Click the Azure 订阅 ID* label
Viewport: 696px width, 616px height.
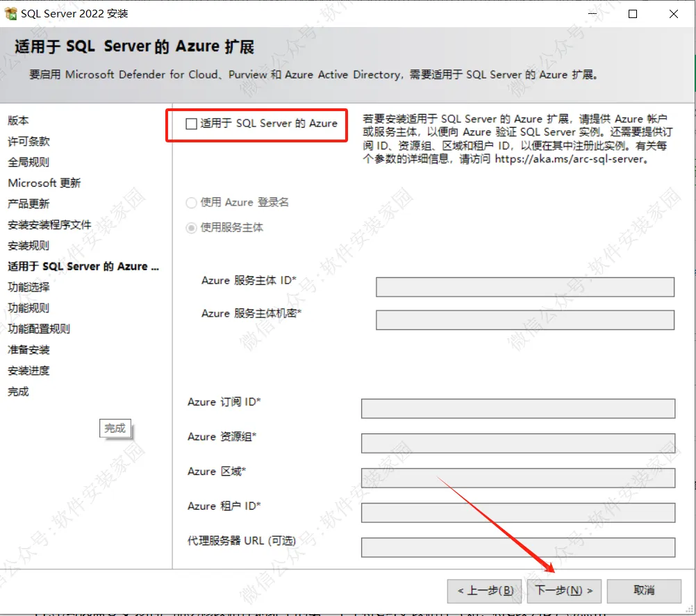(x=224, y=402)
